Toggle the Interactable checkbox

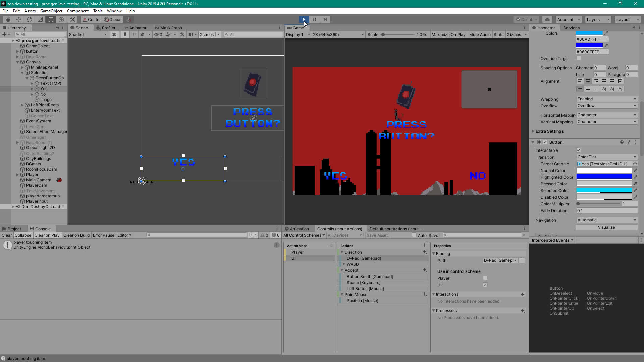click(x=578, y=150)
